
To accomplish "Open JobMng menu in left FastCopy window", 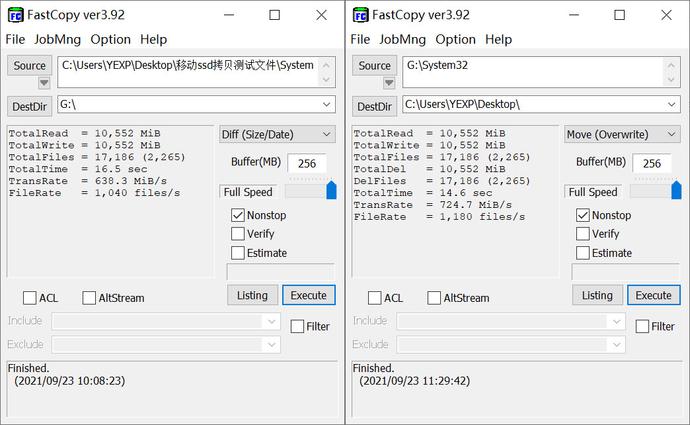I will pos(58,40).
